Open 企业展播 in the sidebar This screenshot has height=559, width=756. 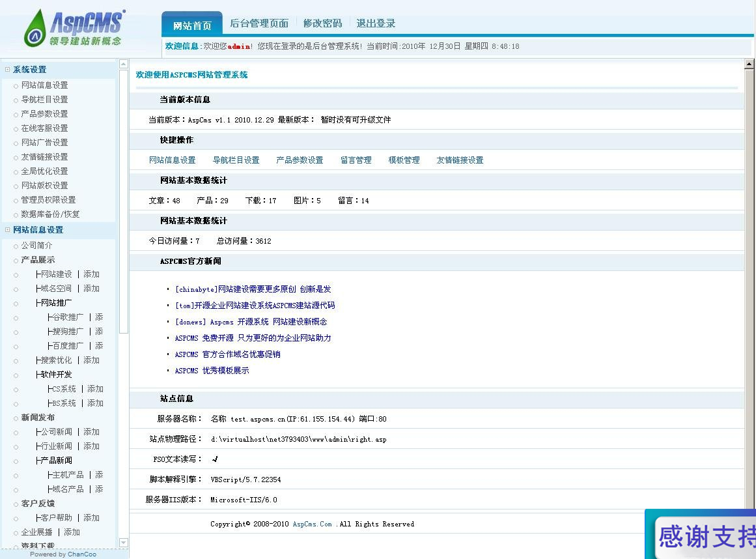pos(36,532)
